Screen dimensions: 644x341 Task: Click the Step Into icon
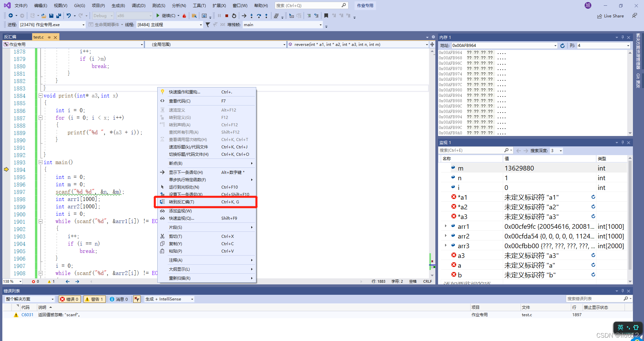pos(252,16)
